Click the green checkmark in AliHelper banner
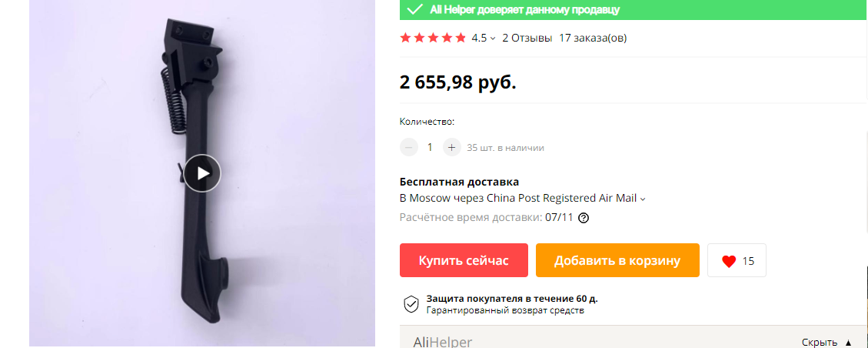 [414, 9]
